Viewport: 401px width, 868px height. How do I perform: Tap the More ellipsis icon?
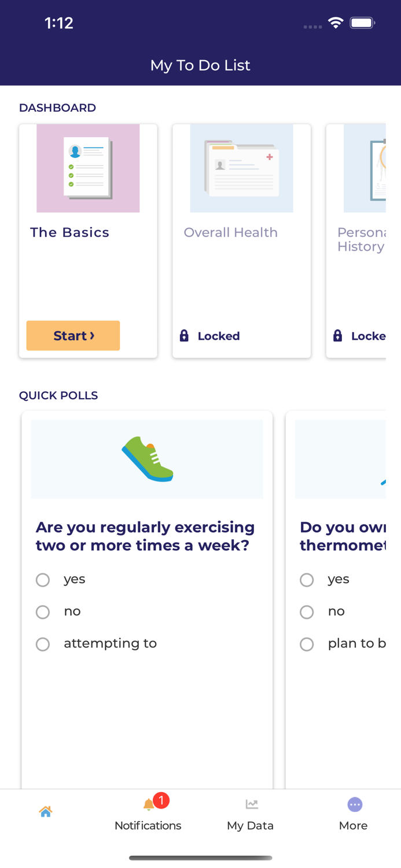354,804
